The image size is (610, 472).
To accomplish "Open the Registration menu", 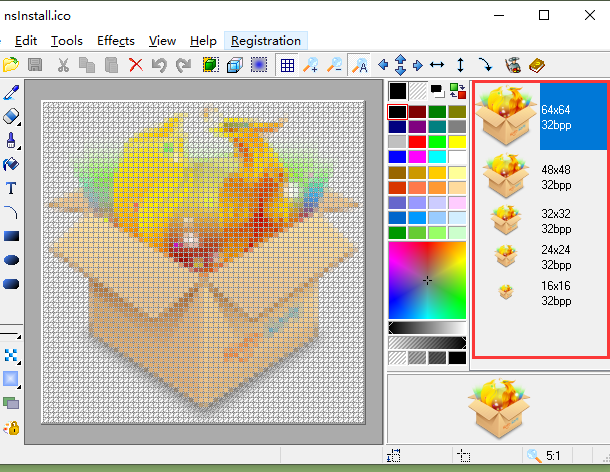I will [265, 41].
